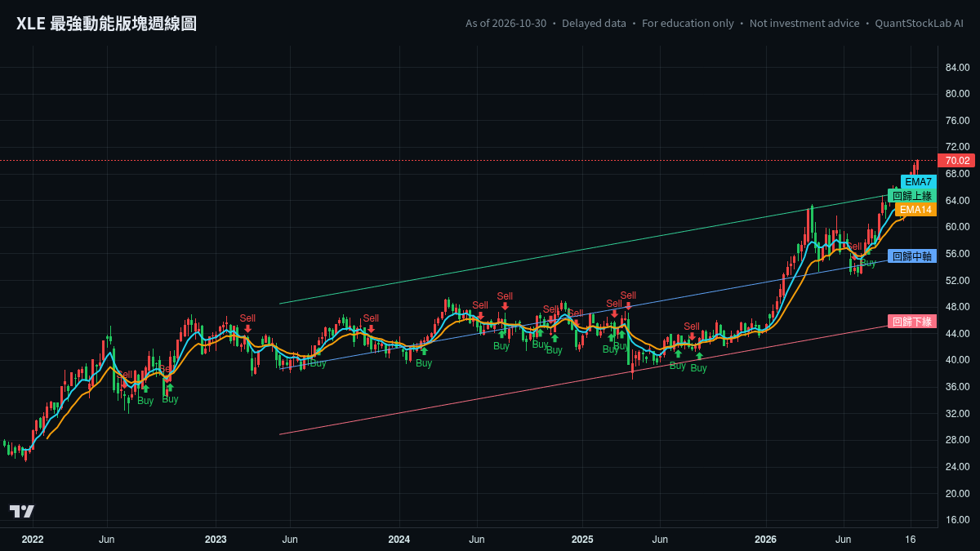Image resolution: width=980 pixels, height=551 pixels.
Task: Click the TradingView logo in the chart corner
Action: point(22,512)
